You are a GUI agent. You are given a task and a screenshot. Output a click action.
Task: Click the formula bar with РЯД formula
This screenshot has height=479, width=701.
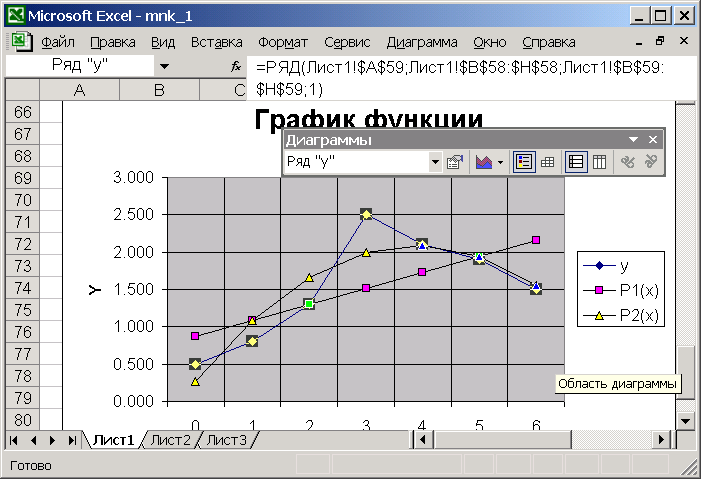(x=471, y=78)
